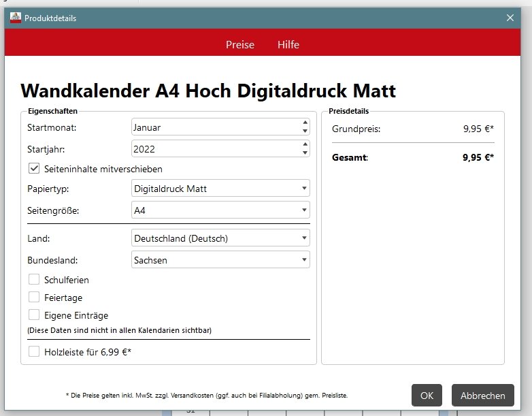Enable the Schulferien checkbox
Screen dimensions: 532x416
(34, 280)
